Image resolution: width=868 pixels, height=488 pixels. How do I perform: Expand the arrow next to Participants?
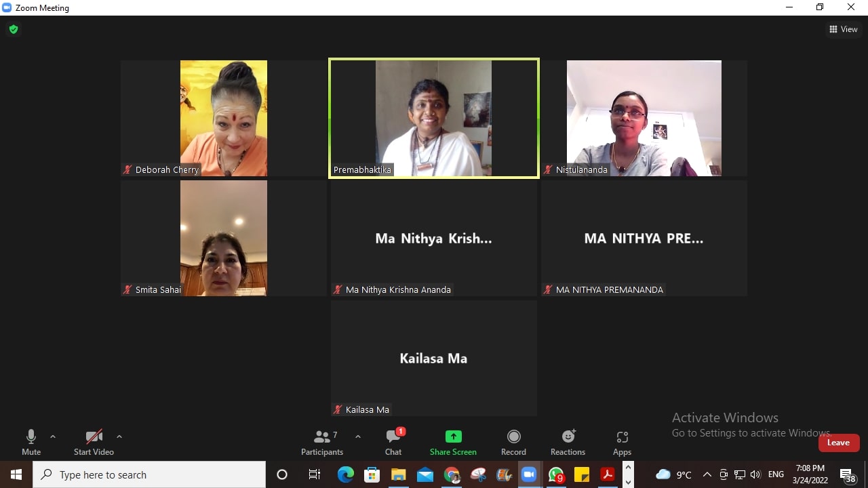[358, 436]
